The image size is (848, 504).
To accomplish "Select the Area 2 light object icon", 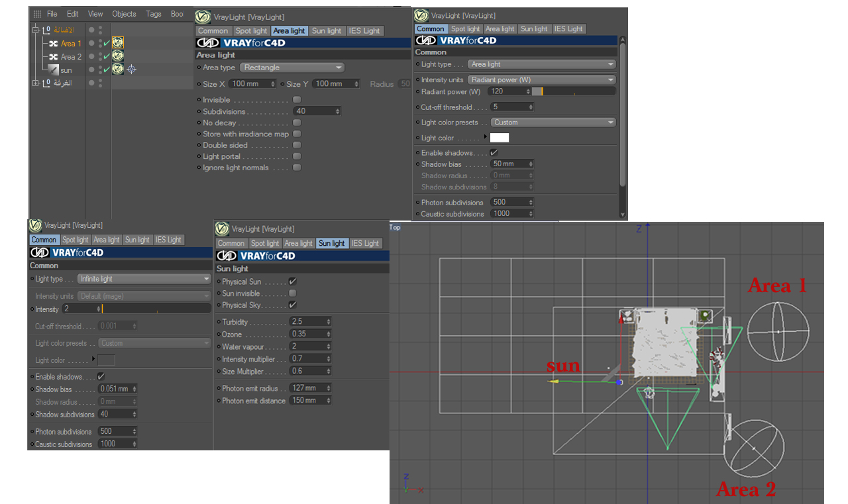I will click(x=54, y=57).
